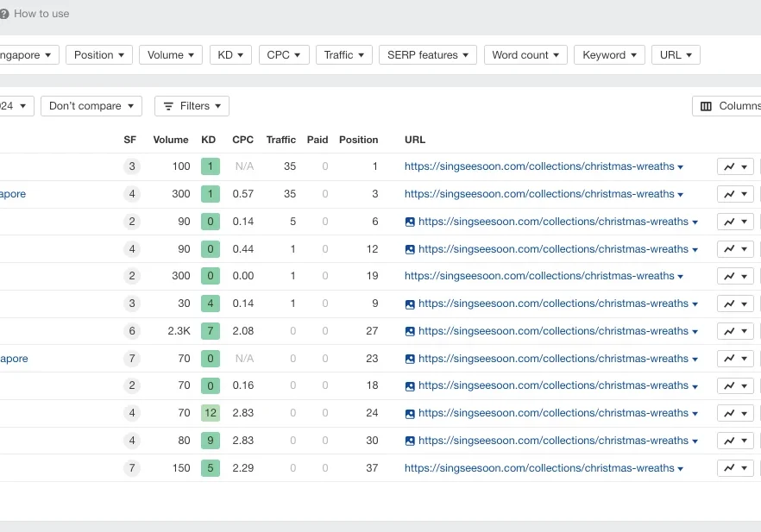The image size is (761, 532).
Task: Open the christmas-wreaths URL in the position 3 row
Action: click(x=538, y=194)
